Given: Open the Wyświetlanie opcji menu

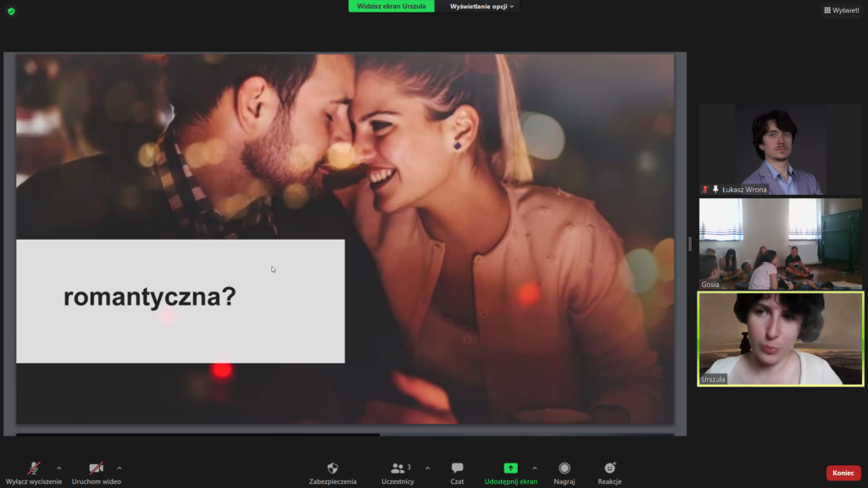Looking at the screenshot, I should 482,6.
